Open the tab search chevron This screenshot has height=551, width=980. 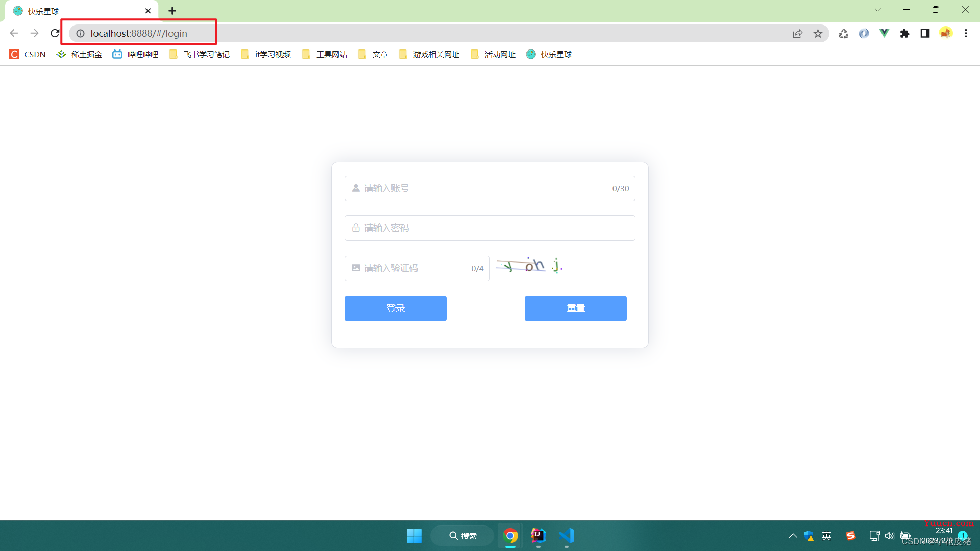click(877, 10)
